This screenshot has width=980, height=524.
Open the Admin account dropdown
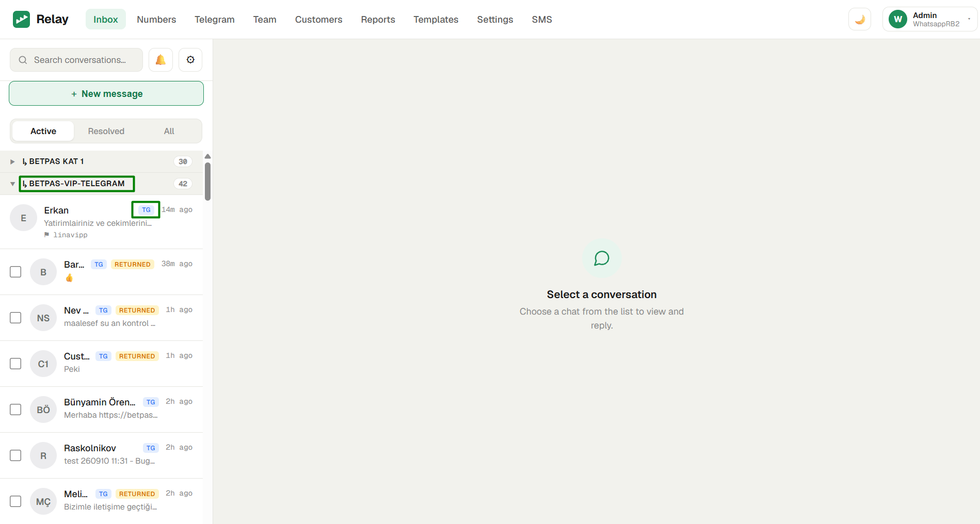point(930,20)
